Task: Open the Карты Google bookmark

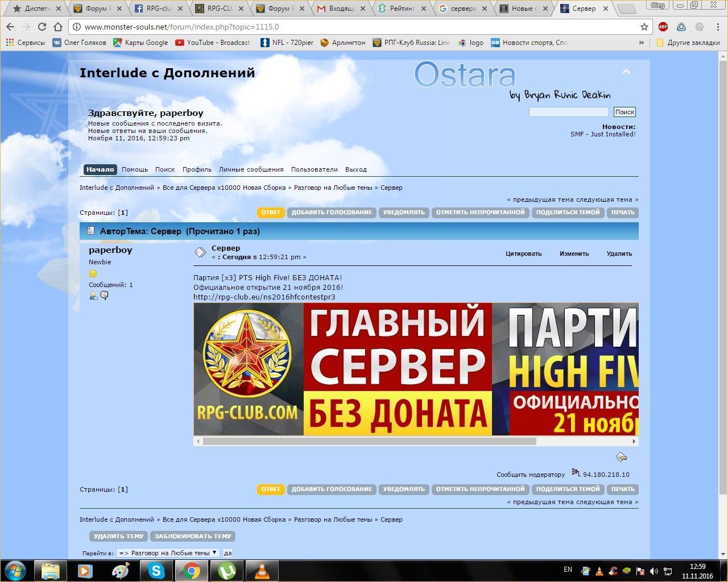Action: point(140,43)
